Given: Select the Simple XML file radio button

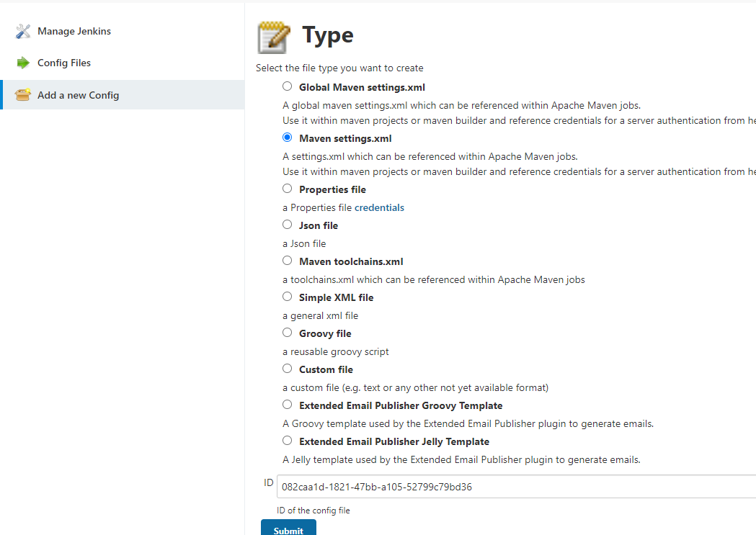Looking at the screenshot, I should point(288,297).
